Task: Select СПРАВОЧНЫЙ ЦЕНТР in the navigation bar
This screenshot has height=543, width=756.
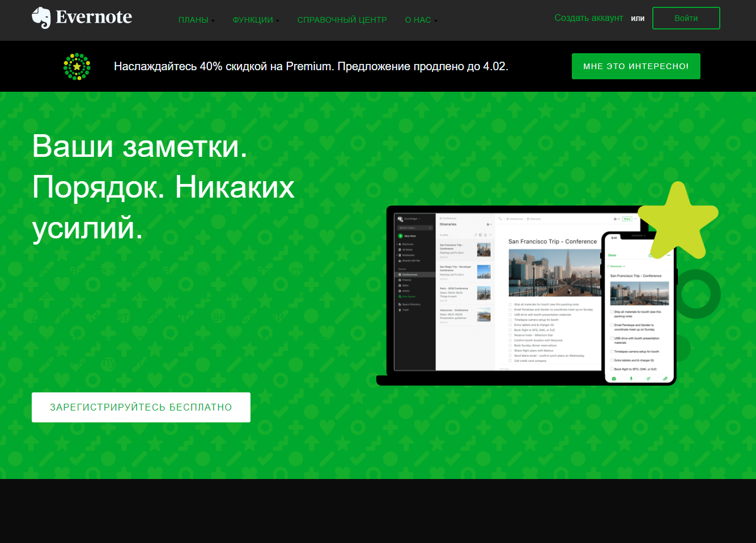Action: [x=342, y=19]
